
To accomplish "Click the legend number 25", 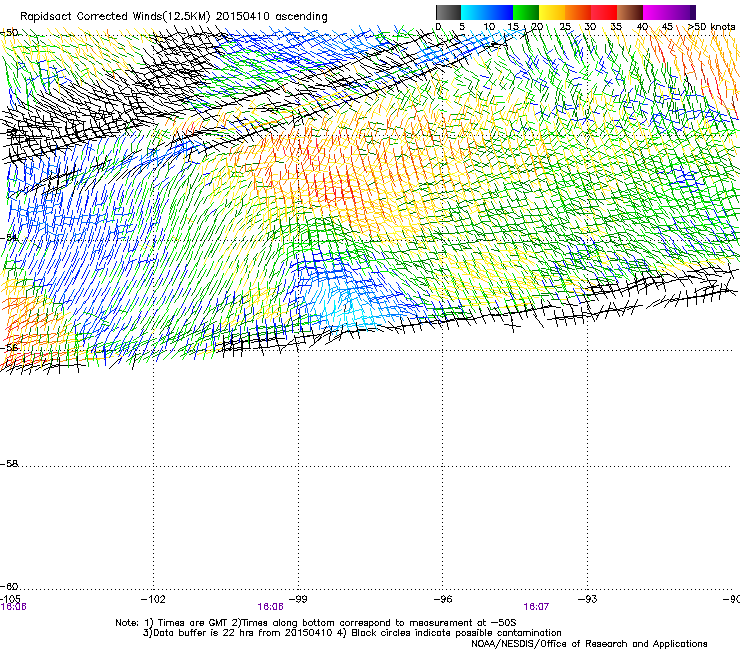I will 565,27.
